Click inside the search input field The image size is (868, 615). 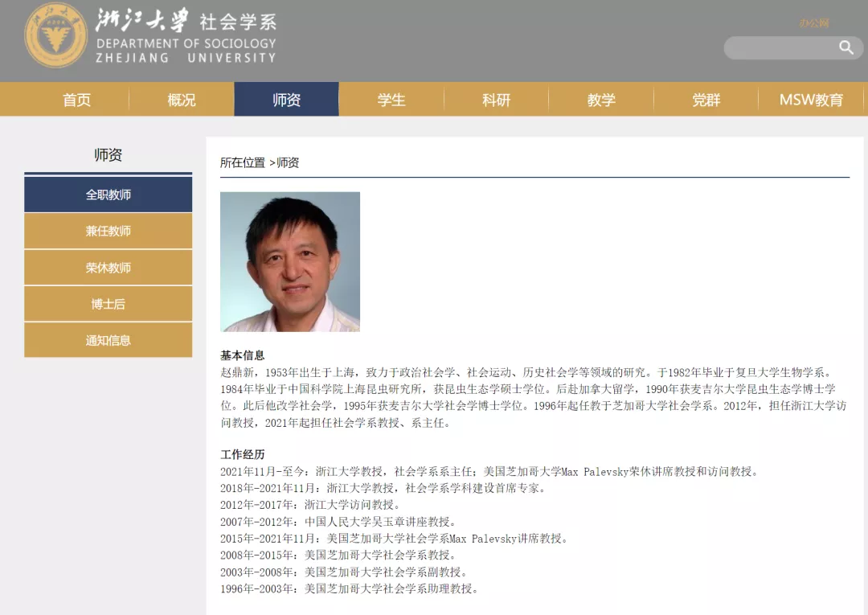click(780, 48)
